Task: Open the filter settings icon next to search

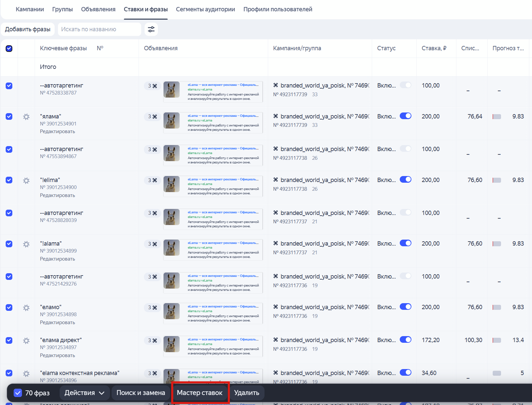Action: click(151, 29)
